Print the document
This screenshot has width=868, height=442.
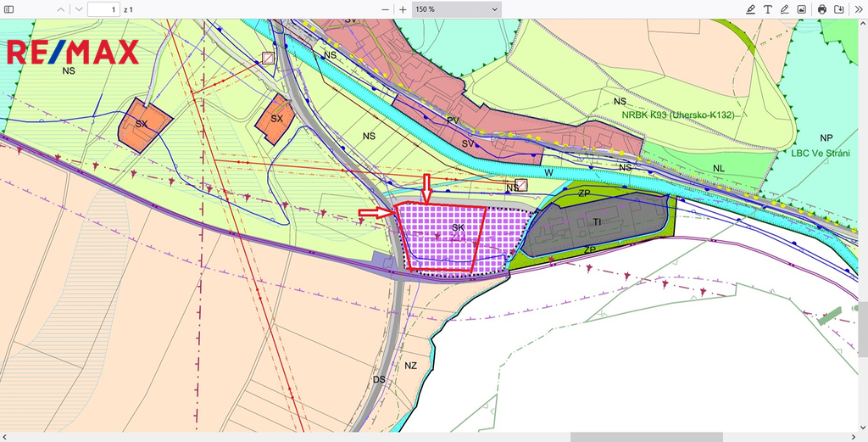[821, 8]
